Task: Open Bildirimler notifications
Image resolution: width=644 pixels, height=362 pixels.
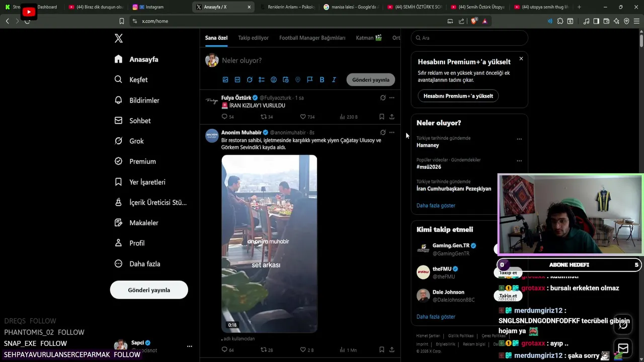Action: [137, 100]
